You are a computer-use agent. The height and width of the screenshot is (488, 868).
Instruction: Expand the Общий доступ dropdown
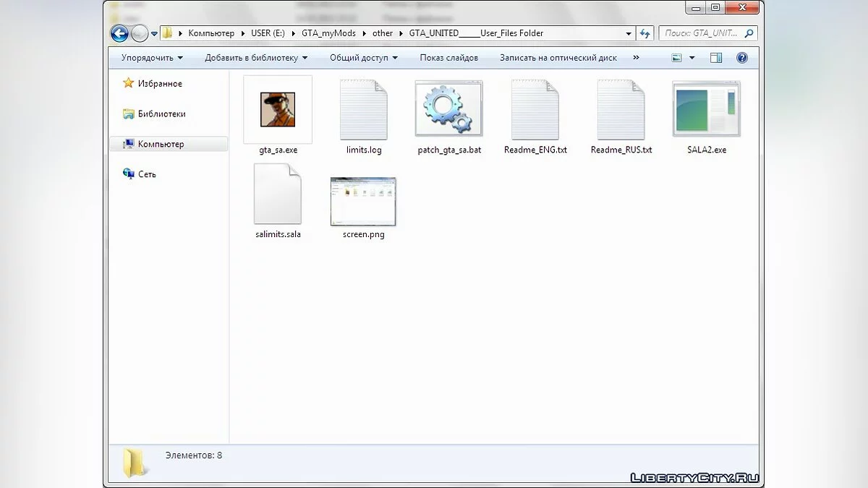tap(365, 58)
